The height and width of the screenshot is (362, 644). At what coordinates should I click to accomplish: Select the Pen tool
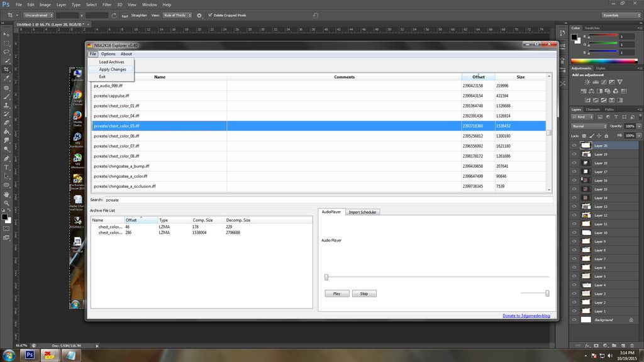click(x=6, y=158)
